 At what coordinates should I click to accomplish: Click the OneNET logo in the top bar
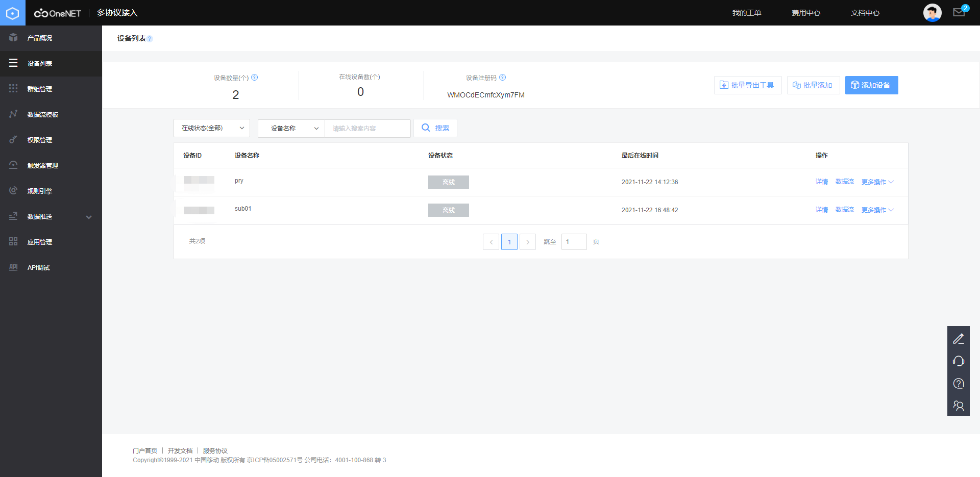[x=58, y=13]
